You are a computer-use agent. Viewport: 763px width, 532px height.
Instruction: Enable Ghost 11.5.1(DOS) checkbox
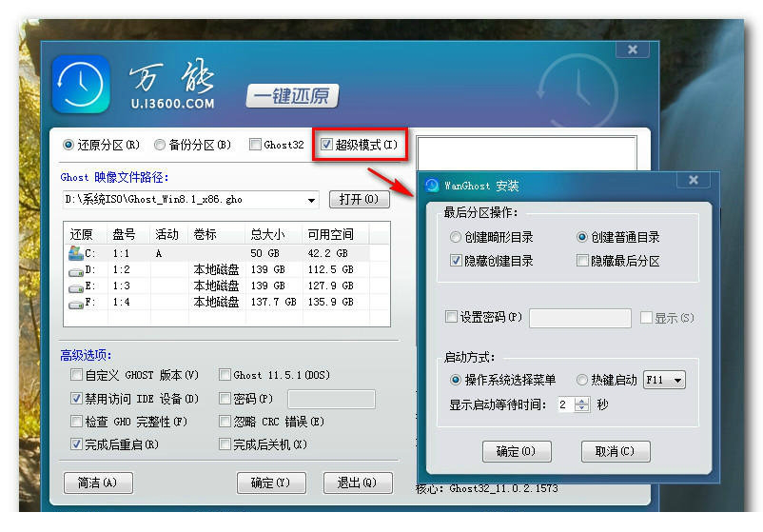225,375
